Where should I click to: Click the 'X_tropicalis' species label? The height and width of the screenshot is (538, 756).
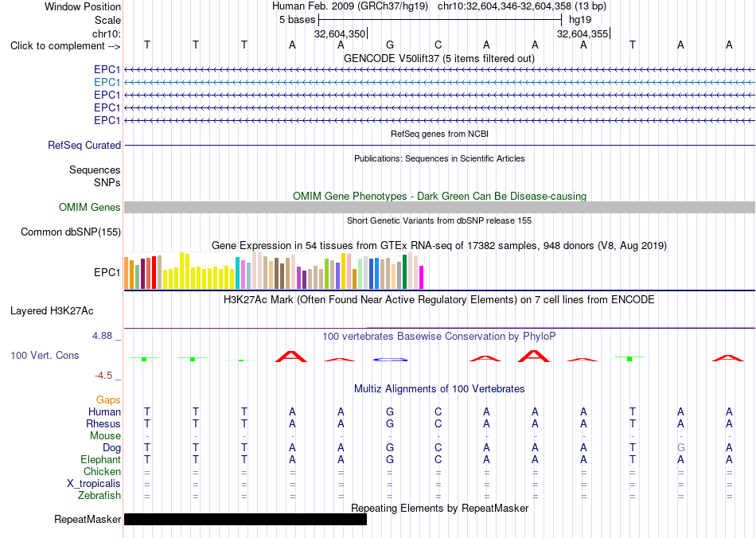tap(94, 484)
